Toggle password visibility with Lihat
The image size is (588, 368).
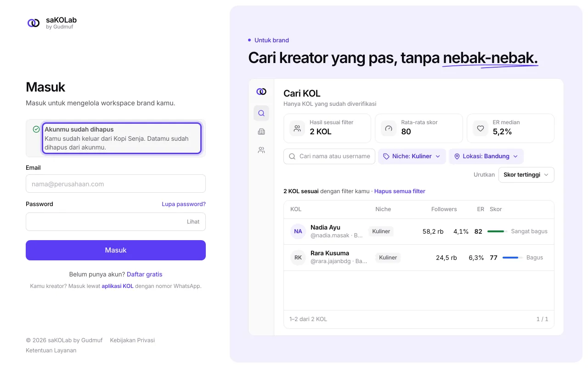tap(193, 222)
